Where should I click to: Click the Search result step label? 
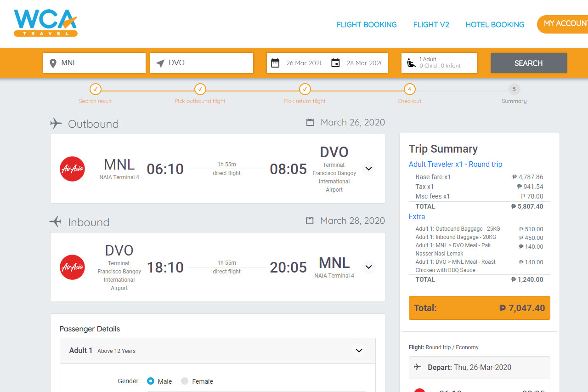(x=95, y=101)
